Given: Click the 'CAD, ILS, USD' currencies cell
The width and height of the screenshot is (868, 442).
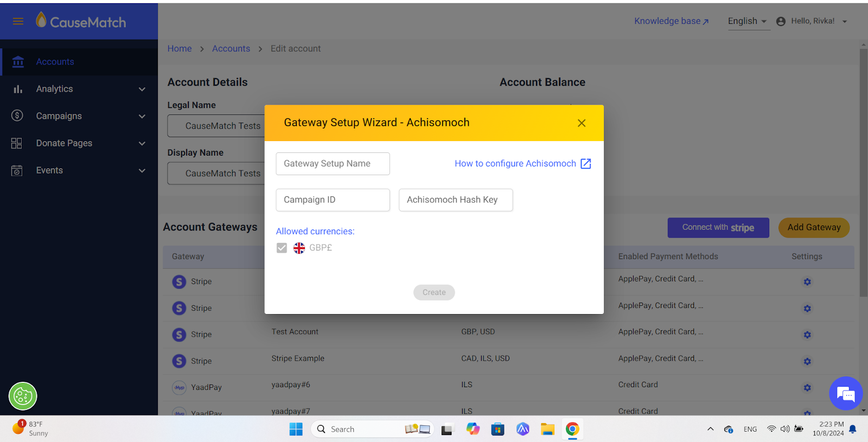Looking at the screenshot, I should point(486,358).
